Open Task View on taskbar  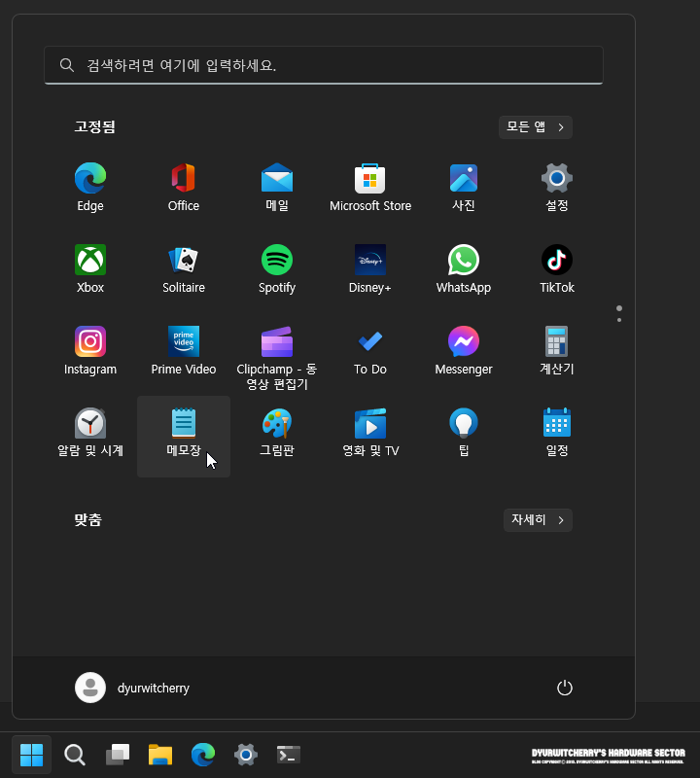[x=118, y=755]
